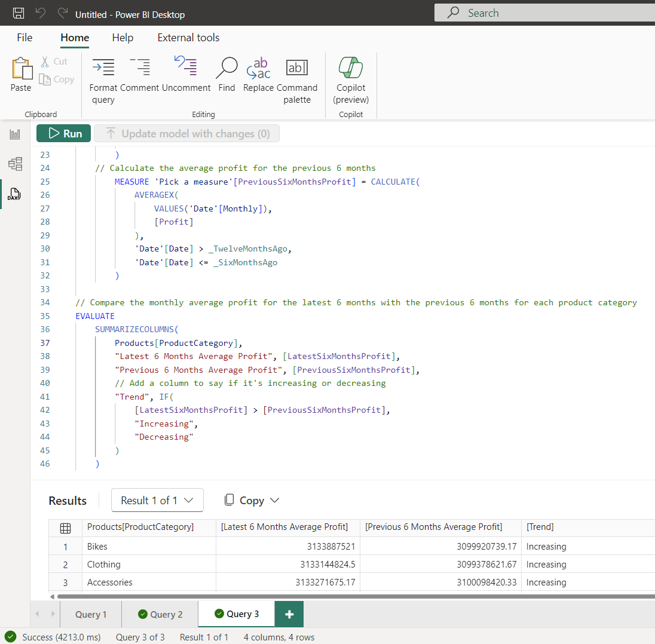Click the green Success status icon
Viewport: 655px width, 644px height.
[x=10, y=637]
